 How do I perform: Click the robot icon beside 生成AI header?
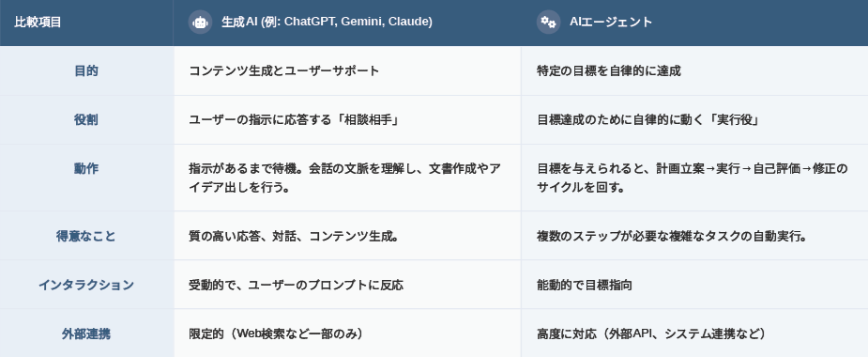[x=200, y=23]
